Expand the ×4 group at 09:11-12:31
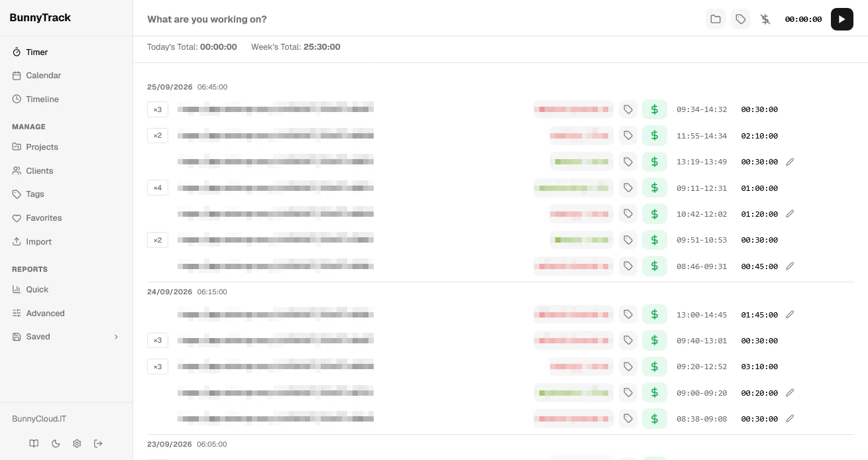Viewport: 868px width, 460px height. click(158, 188)
